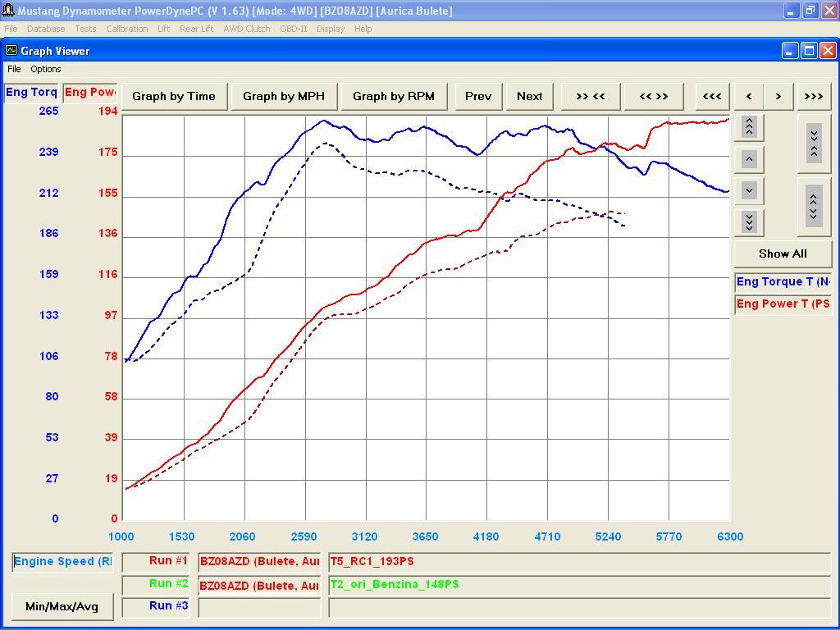Click the Next button

pyautogui.click(x=530, y=97)
